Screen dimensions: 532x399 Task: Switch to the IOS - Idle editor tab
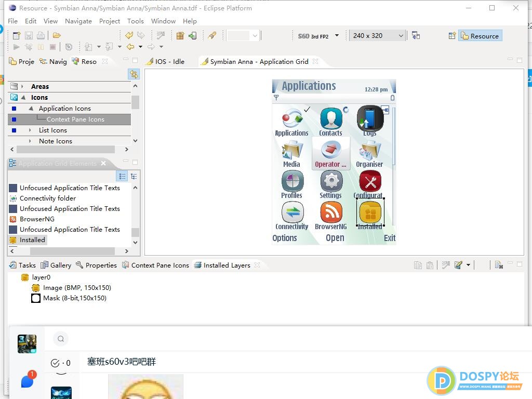pyautogui.click(x=165, y=61)
